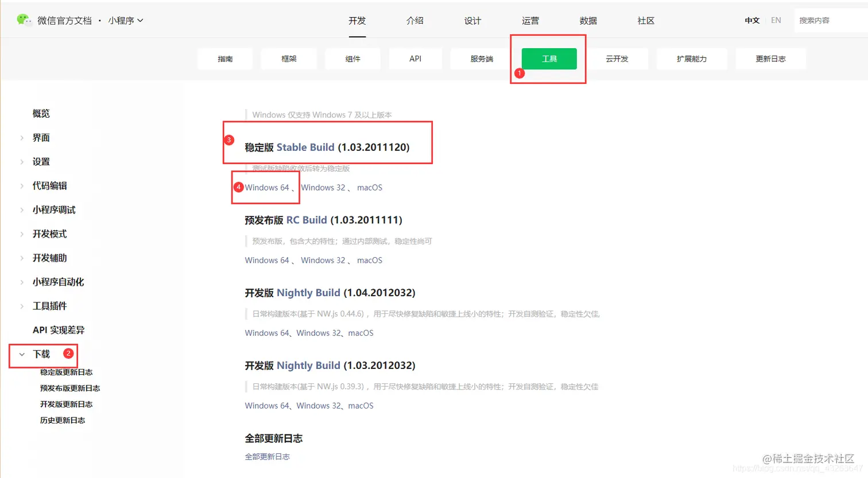
Task: Open the 全部更新日志 link
Action: (x=268, y=457)
